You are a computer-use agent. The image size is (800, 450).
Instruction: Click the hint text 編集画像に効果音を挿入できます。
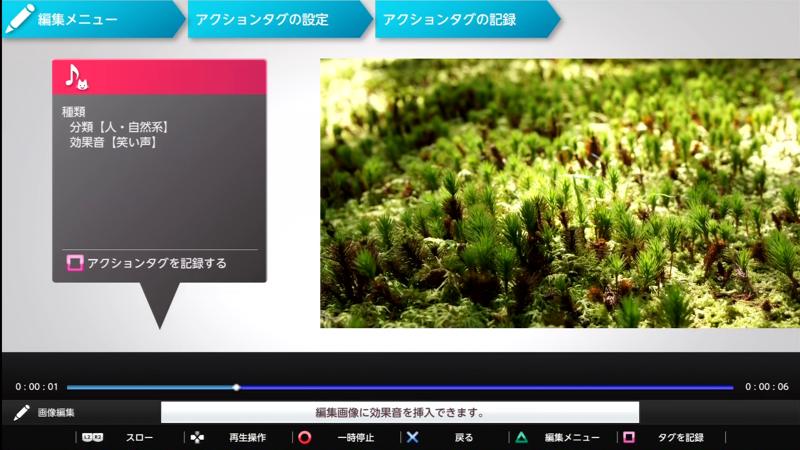[400, 412]
